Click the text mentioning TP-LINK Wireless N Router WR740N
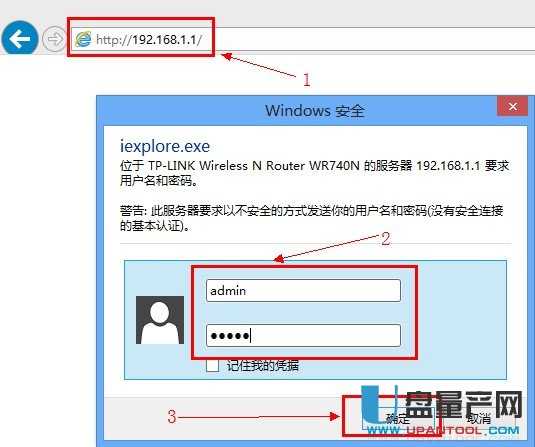The image size is (535, 447). (x=314, y=173)
